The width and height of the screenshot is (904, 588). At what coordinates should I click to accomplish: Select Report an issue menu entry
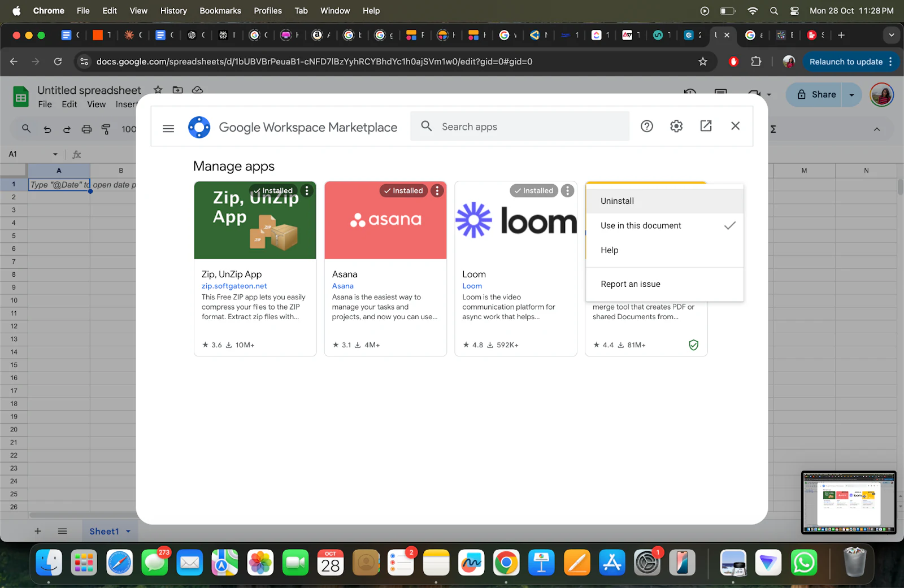click(664, 284)
